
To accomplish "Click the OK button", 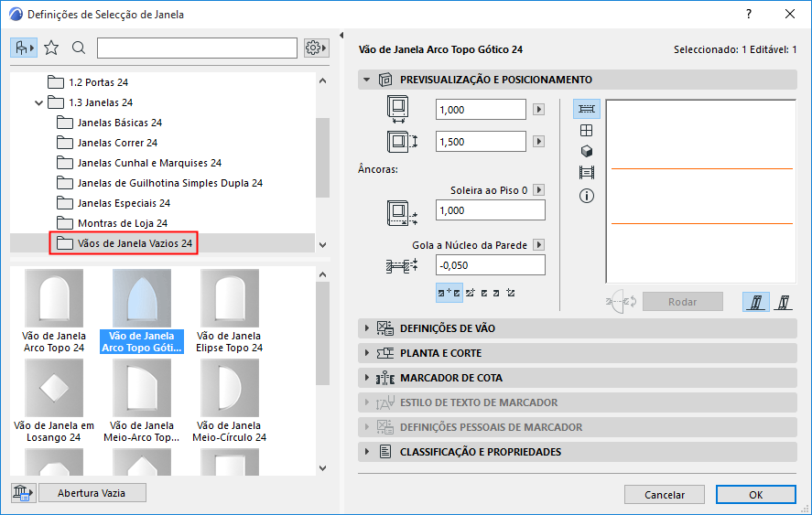I will click(x=756, y=495).
